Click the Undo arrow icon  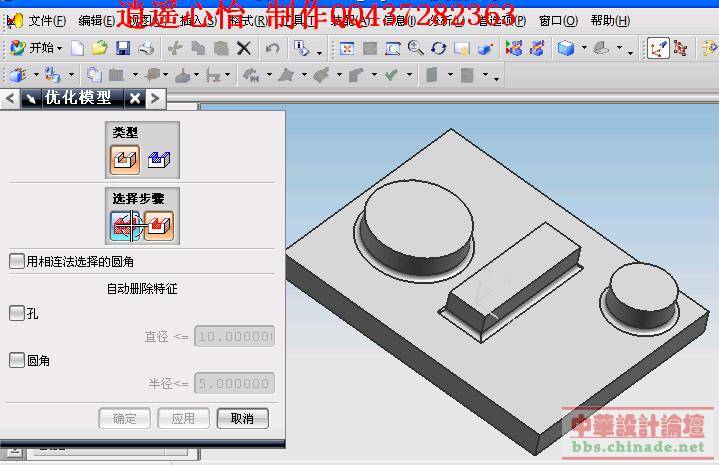272,48
